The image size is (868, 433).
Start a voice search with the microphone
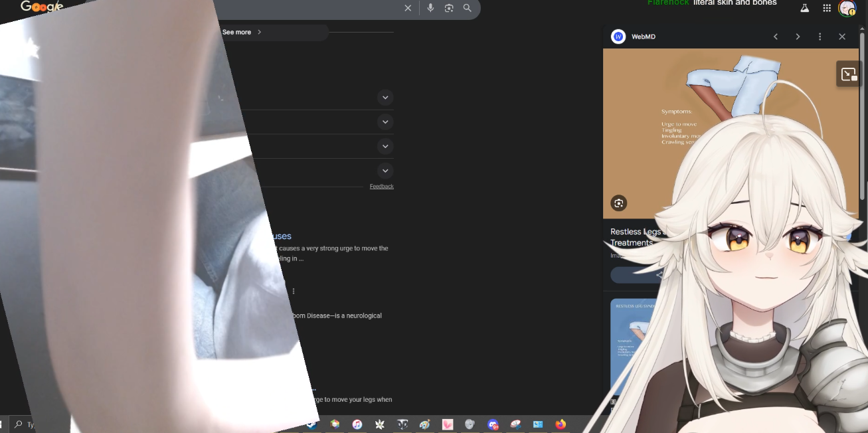click(430, 8)
